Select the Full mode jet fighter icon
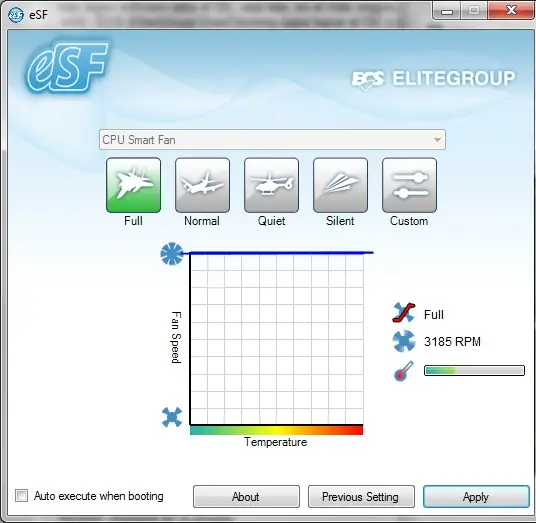This screenshot has height=523, width=536. [x=133, y=185]
